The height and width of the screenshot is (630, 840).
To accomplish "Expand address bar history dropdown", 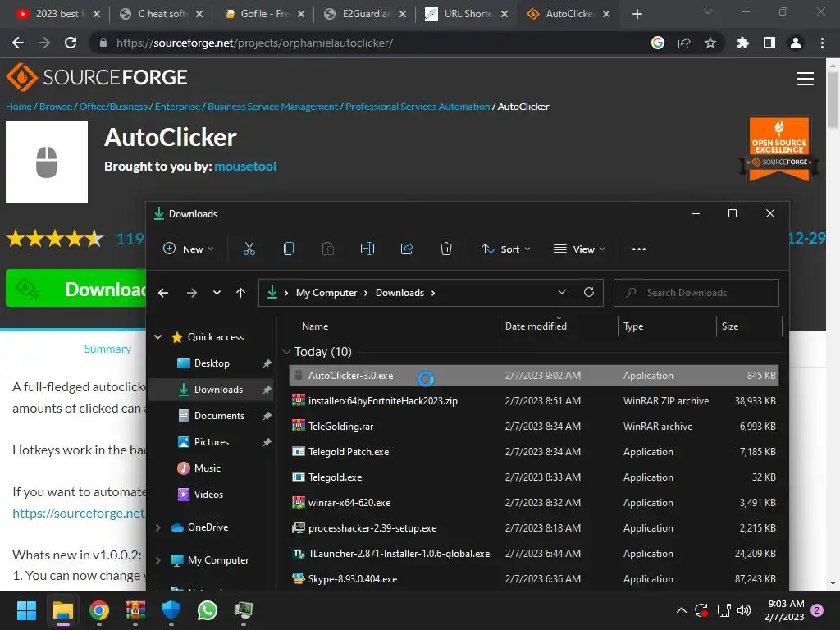I will [561, 292].
